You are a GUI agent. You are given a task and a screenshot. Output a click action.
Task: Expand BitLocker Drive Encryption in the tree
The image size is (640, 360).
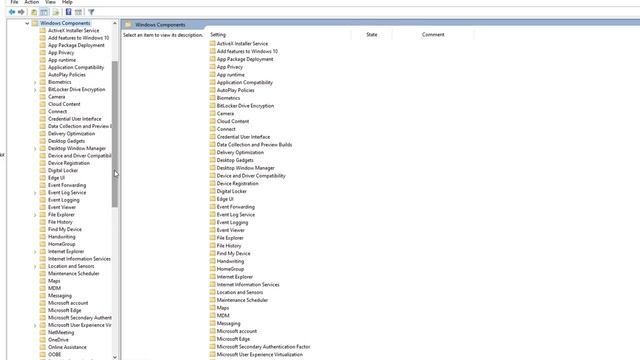point(35,90)
